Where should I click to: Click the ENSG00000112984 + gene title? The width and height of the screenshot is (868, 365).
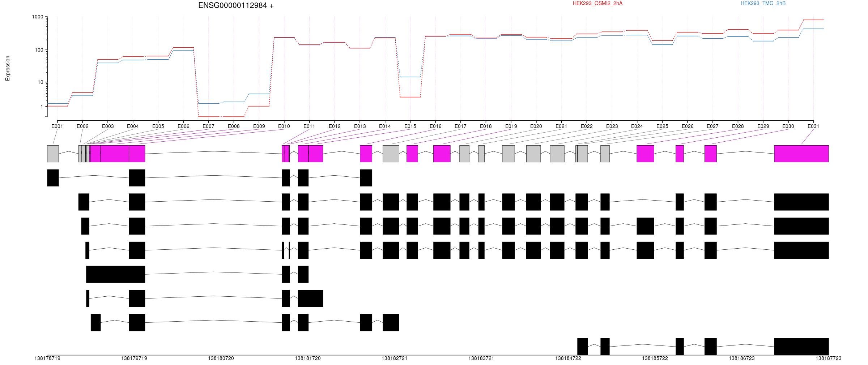coord(236,5)
